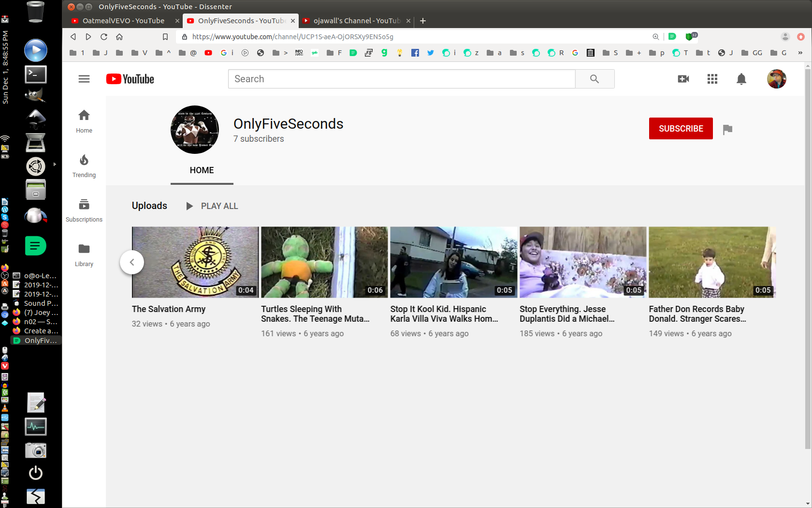Open the bookmark folder labeled F
This screenshot has width=812, height=508.
coord(334,53)
